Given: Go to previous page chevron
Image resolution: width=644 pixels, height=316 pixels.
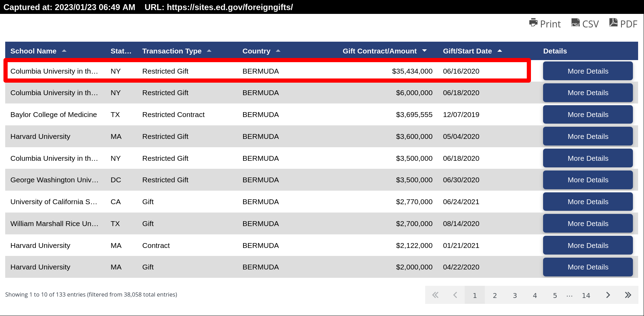Looking at the screenshot, I should click(x=455, y=295).
